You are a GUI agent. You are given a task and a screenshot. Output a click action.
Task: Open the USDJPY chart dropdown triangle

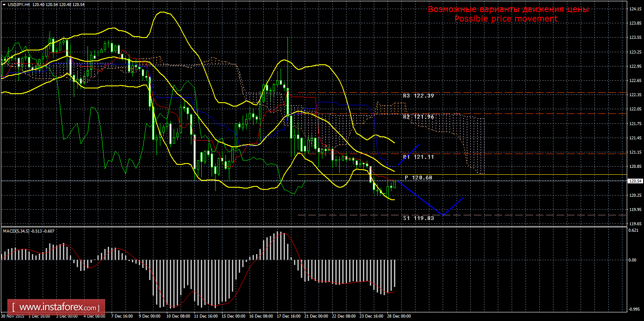coord(4,4)
